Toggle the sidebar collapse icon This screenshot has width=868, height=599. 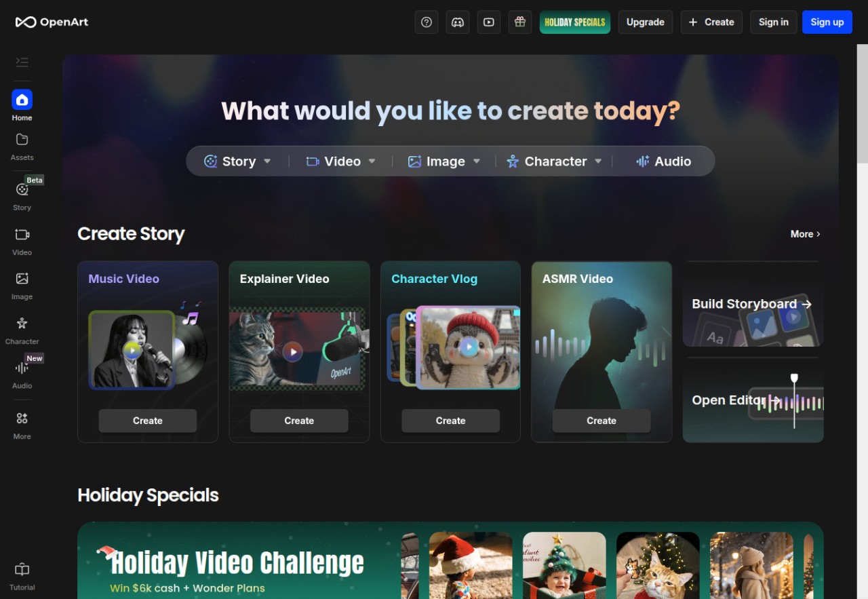[x=22, y=62]
